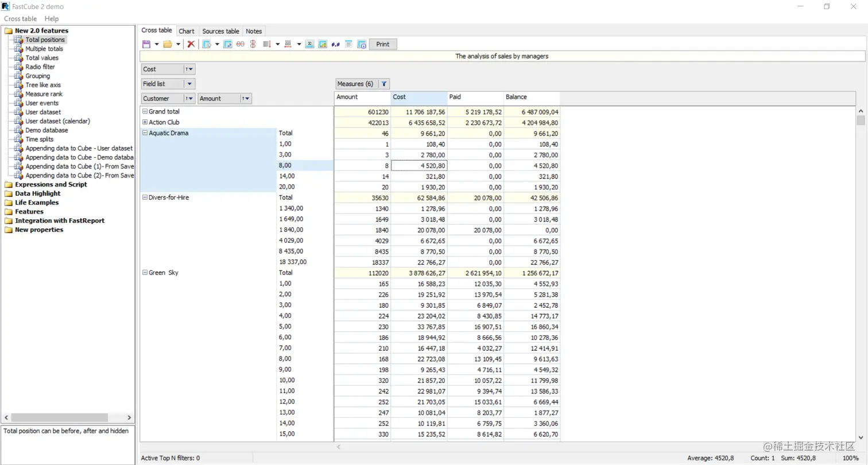Select Time splits tree item
Image resolution: width=868 pixels, height=465 pixels.
click(40, 139)
